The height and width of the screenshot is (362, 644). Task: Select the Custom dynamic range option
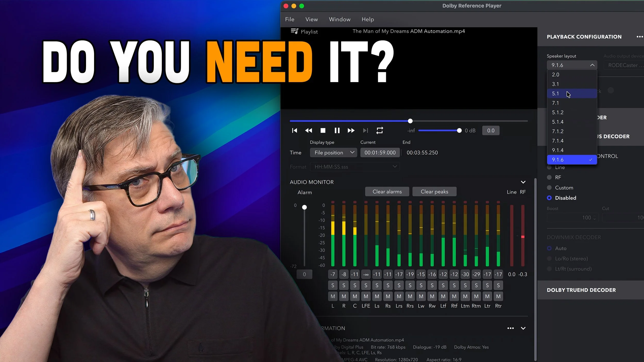click(x=549, y=188)
